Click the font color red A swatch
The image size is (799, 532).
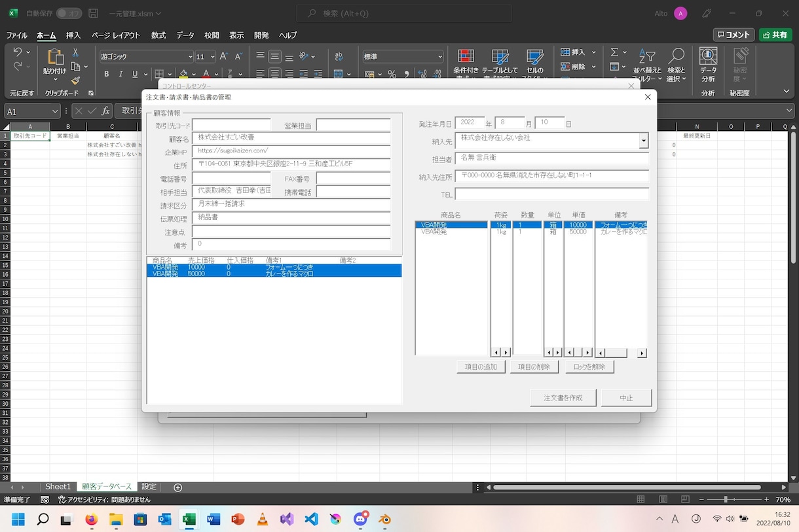[206, 74]
